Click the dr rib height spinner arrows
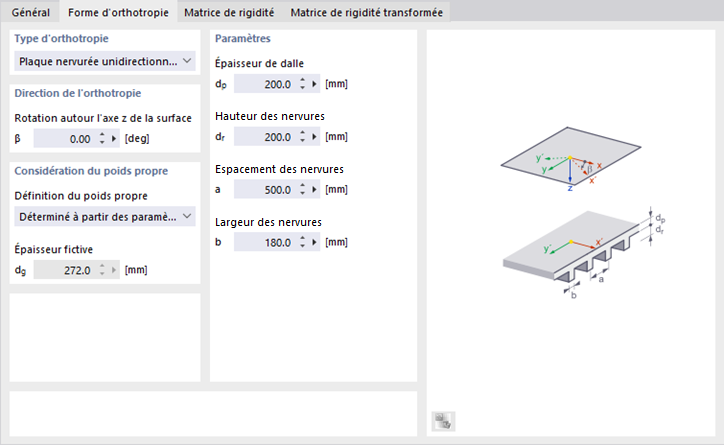This screenshot has width=724, height=445. click(x=302, y=137)
